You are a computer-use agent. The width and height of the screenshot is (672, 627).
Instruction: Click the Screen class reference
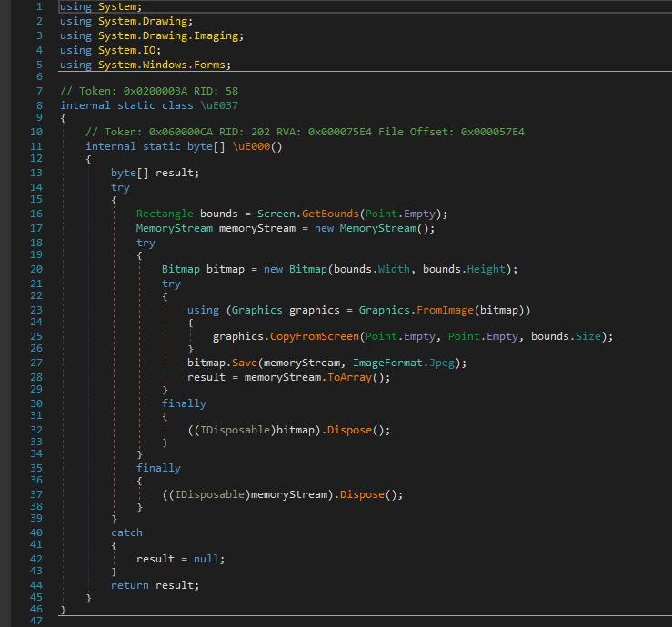coord(276,214)
